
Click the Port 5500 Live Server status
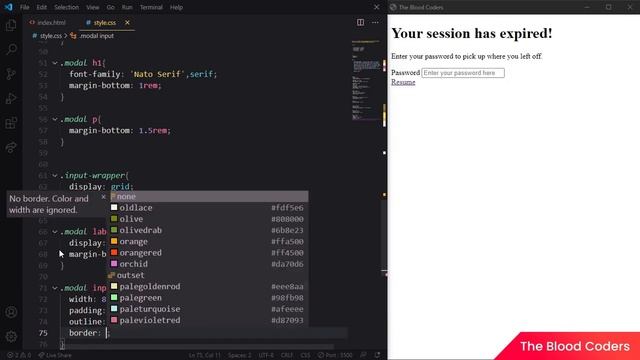tap(335, 355)
